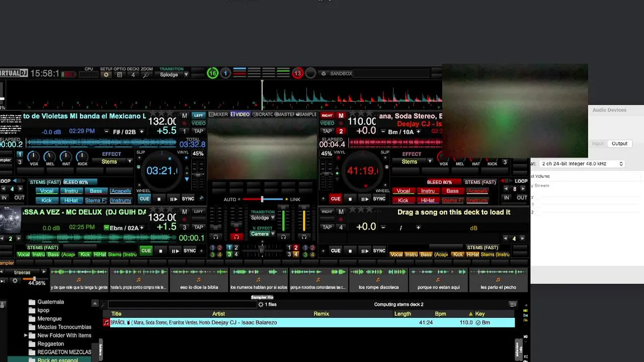The height and width of the screenshot is (362, 644).
Task: Click M master button on deck 1
Action: 185,116
